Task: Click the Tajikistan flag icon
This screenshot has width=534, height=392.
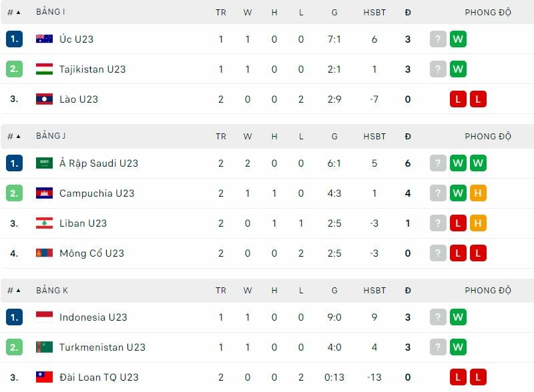Action: click(x=44, y=69)
